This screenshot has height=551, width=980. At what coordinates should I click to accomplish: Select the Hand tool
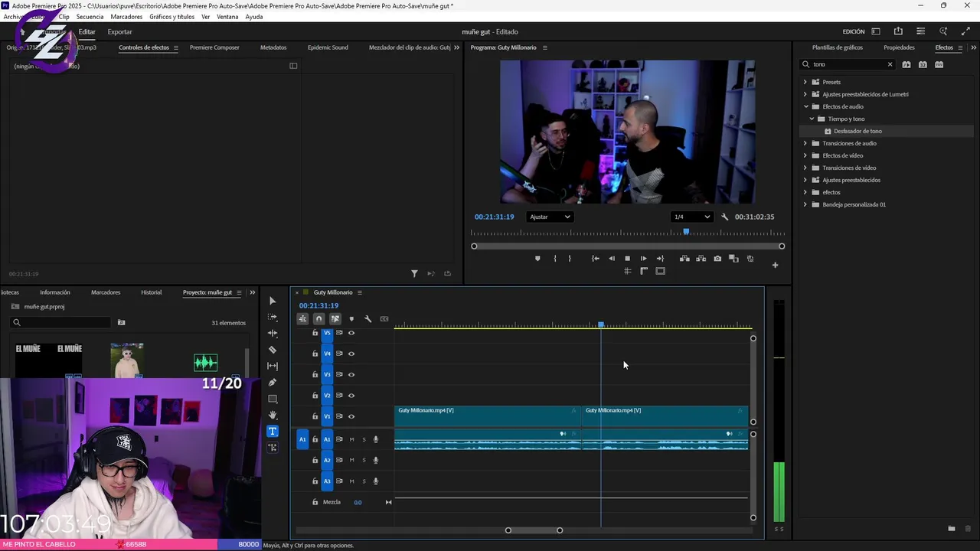click(x=273, y=415)
